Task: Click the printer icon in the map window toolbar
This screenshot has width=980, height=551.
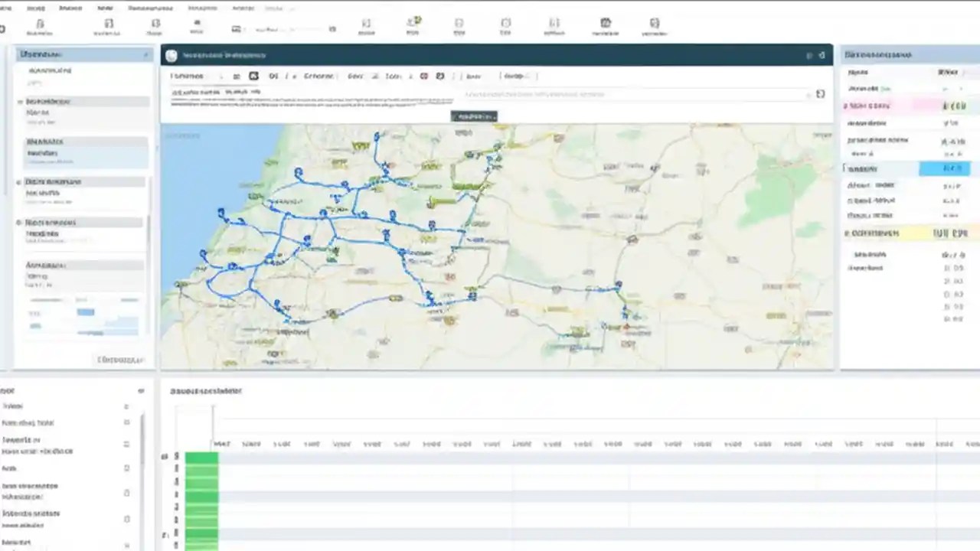Action: click(x=440, y=76)
